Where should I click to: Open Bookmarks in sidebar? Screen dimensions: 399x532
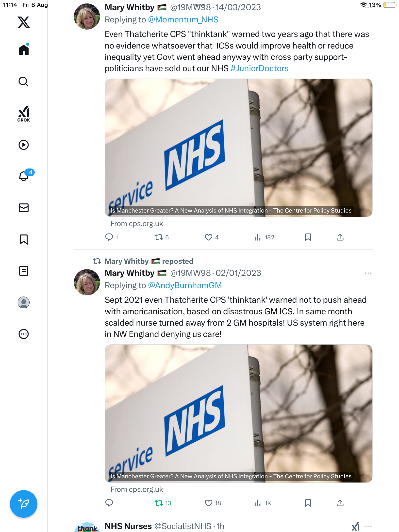click(24, 239)
